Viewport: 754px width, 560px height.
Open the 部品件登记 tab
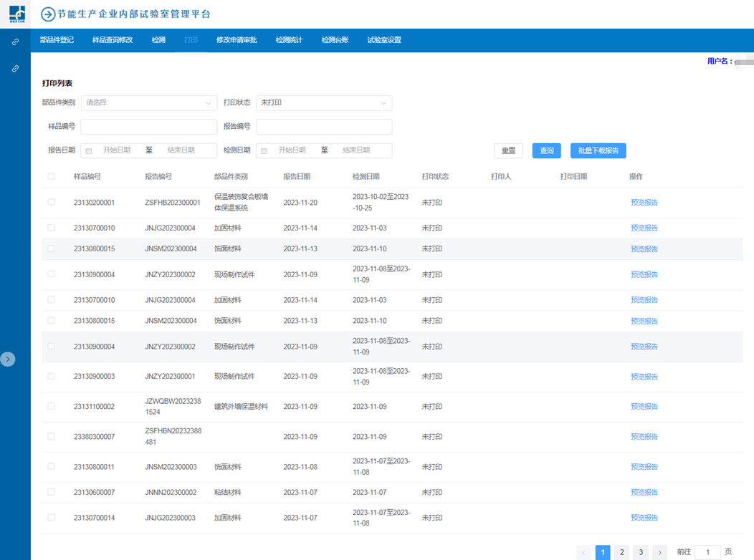(x=57, y=40)
